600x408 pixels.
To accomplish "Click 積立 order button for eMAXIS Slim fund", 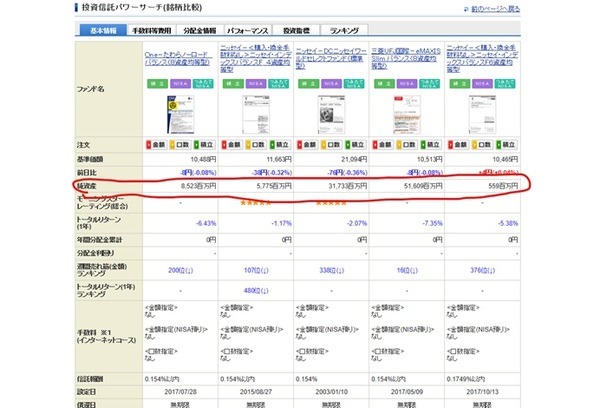I will (430, 145).
